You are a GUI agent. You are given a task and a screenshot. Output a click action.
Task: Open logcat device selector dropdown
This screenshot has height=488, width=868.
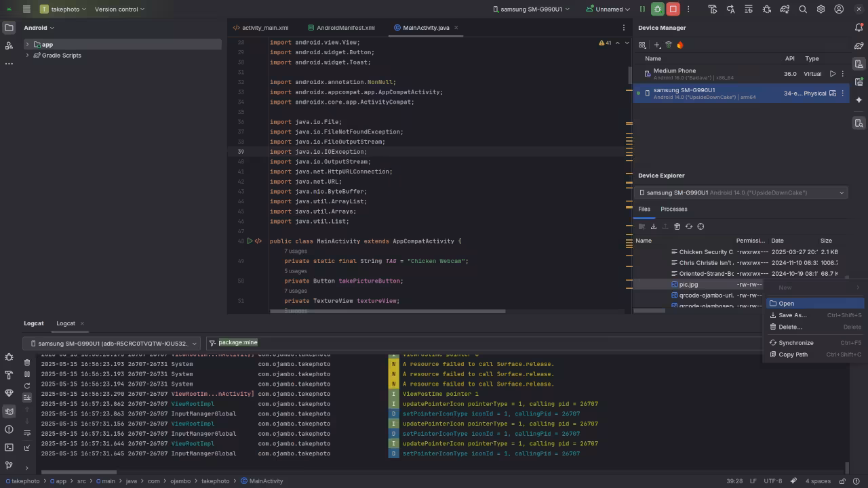[112, 344]
